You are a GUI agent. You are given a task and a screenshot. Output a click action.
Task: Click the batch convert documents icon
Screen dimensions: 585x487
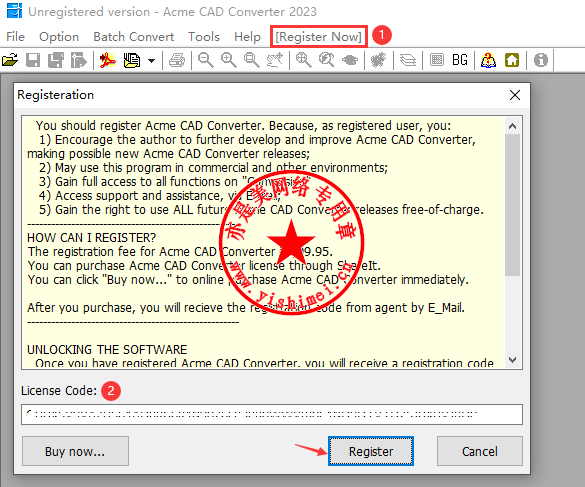pyautogui.click(x=132, y=60)
